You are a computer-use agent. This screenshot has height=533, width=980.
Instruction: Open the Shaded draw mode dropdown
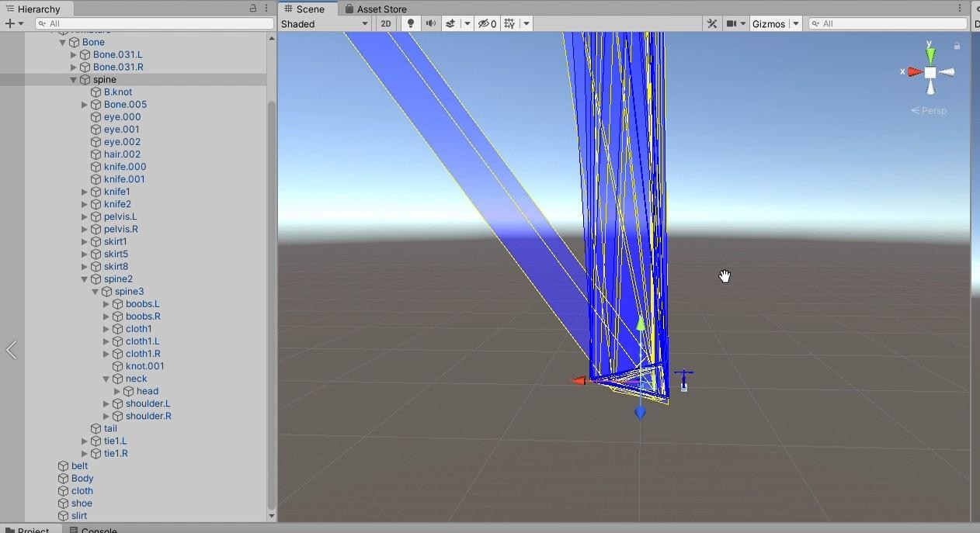(324, 23)
